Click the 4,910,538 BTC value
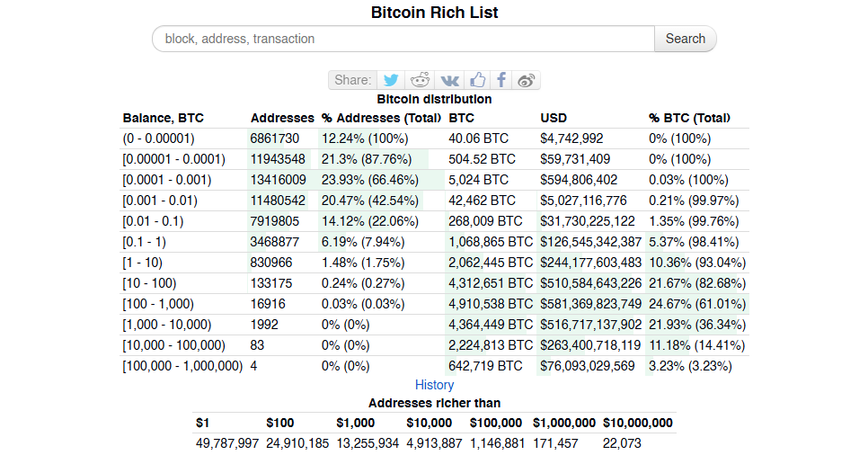Screen dimensions: 868x464 pos(491,304)
